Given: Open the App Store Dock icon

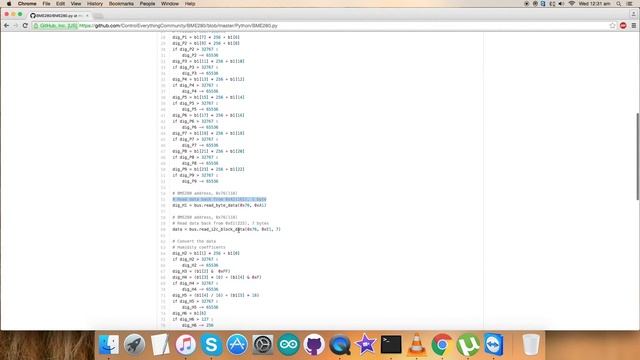Looking at the screenshot, I should pyautogui.click(x=237, y=345).
